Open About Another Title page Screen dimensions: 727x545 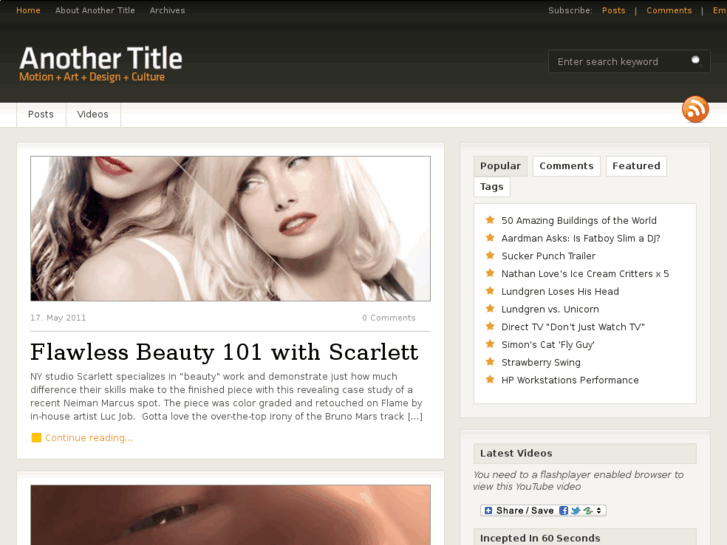(95, 10)
